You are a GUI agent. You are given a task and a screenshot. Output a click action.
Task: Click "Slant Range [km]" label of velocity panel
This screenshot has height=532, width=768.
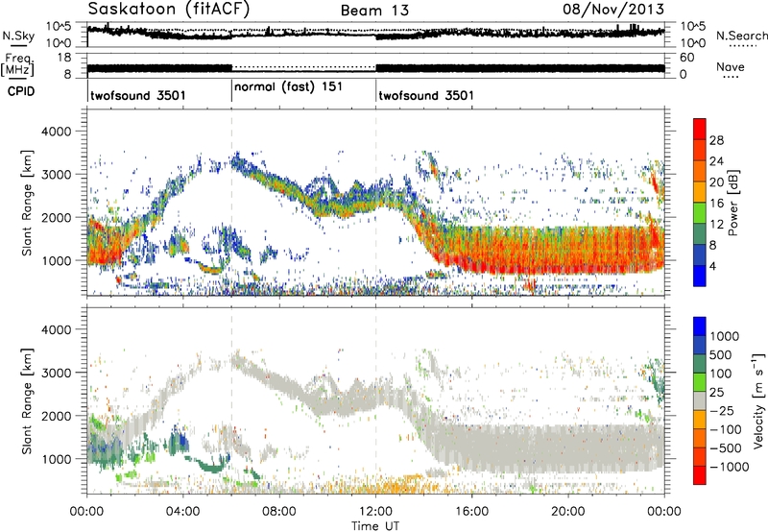(x=27, y=400)
